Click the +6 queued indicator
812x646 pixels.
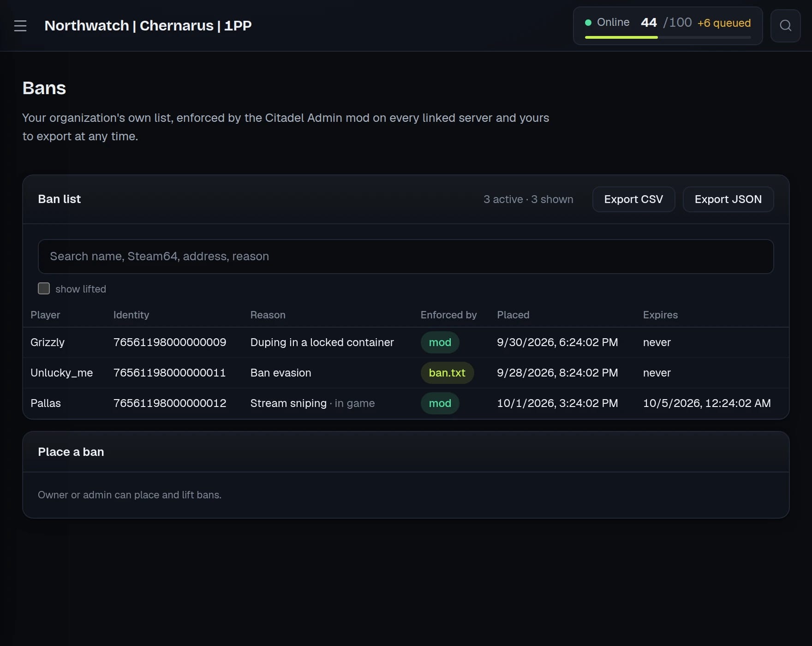(x=724, y=23)
